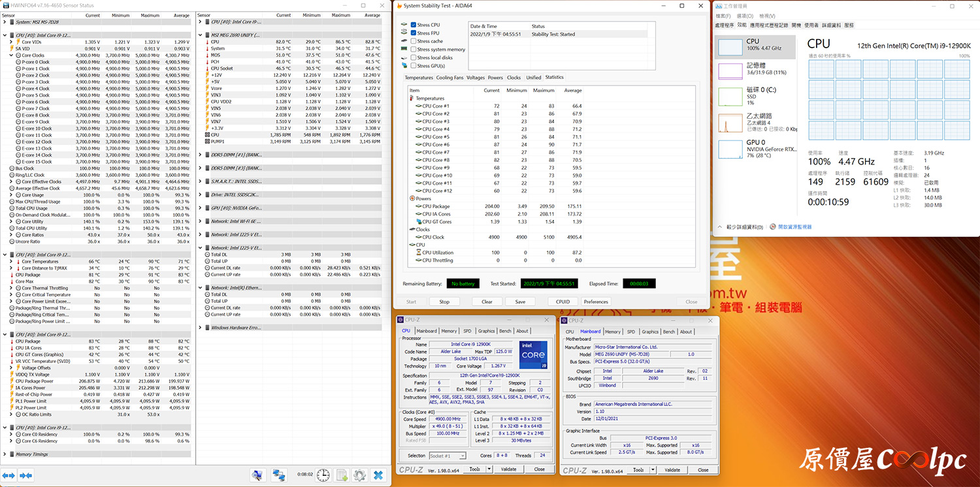Screen dimensions: 980x487
Task: Click Clocks group icon in AIDA64 statistics
Action: point(412,229)
